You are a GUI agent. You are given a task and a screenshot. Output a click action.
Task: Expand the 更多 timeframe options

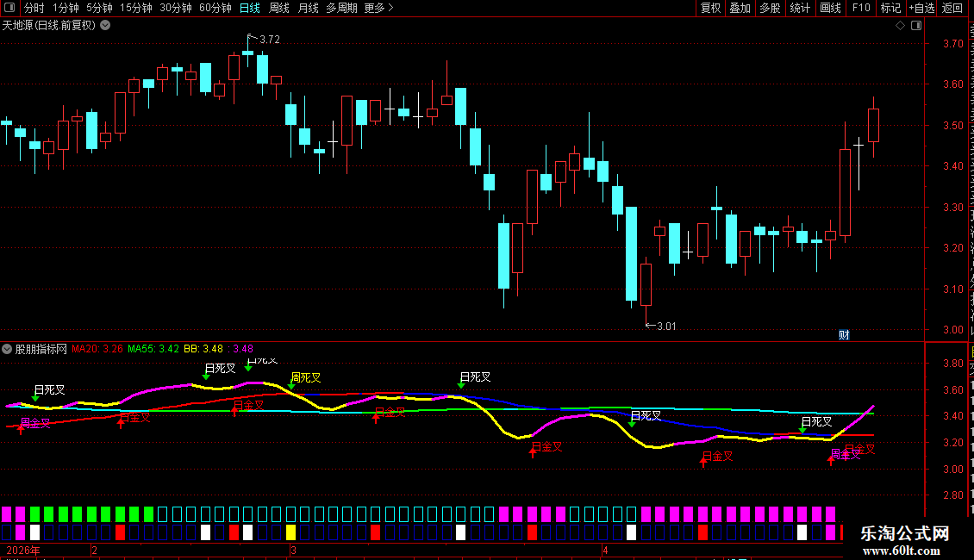pos(379,8)
